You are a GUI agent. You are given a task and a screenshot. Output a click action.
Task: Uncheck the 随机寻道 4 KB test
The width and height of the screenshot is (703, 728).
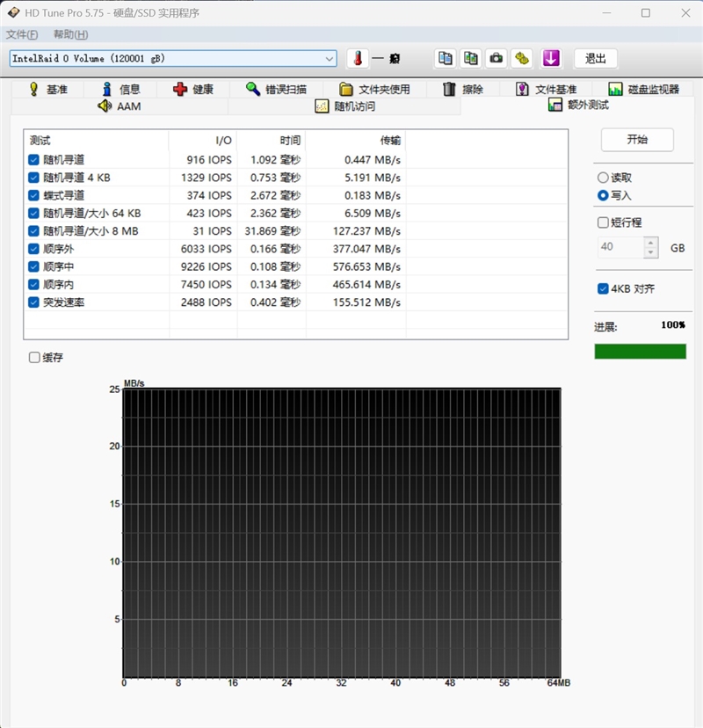click(33, 178)
